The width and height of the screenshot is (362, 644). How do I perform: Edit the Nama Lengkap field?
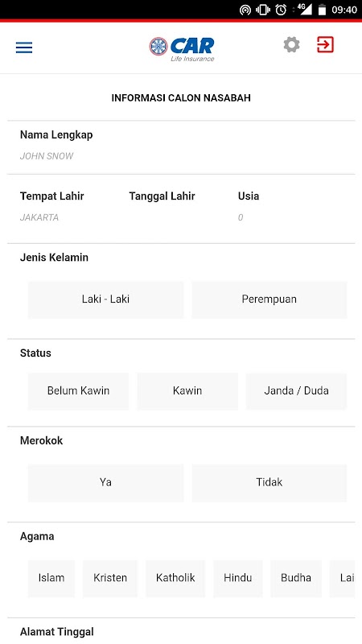point(181,156)
